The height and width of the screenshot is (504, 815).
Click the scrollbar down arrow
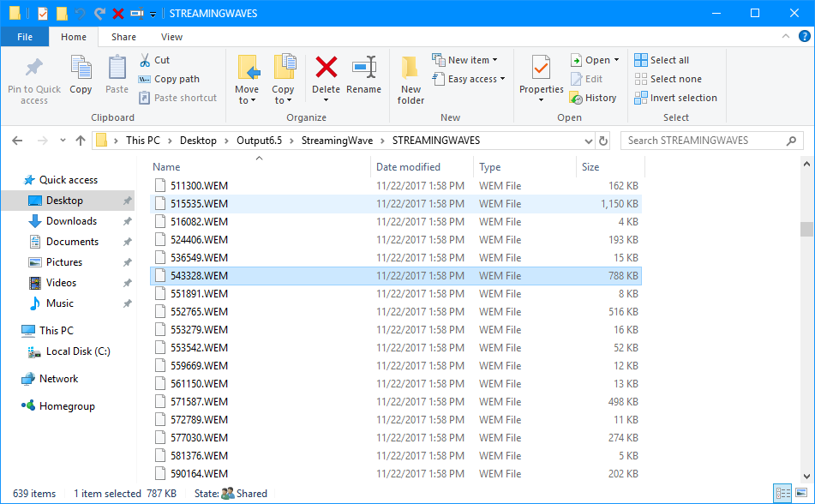(806, 476)
